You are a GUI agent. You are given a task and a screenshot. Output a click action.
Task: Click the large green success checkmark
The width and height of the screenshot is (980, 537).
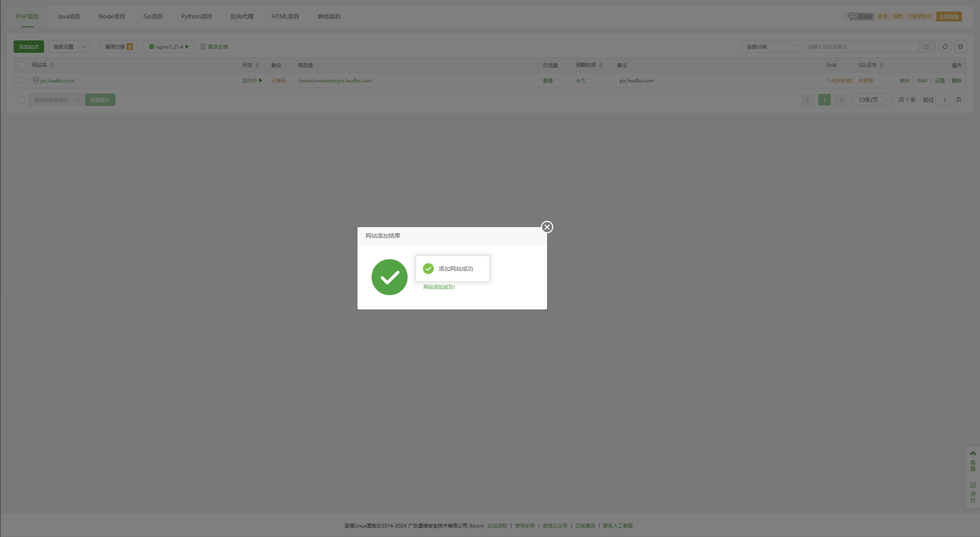(389, 277)
